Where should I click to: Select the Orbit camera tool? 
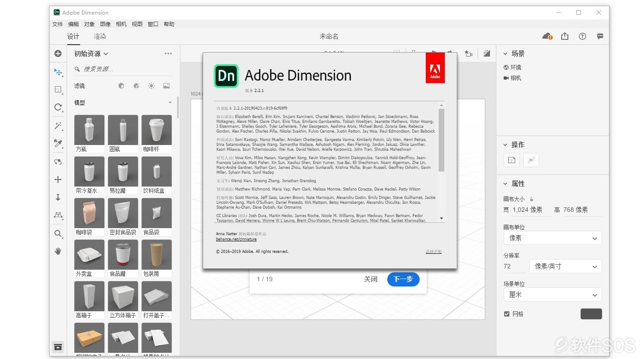pyautogui.click(x=58, y=162)
